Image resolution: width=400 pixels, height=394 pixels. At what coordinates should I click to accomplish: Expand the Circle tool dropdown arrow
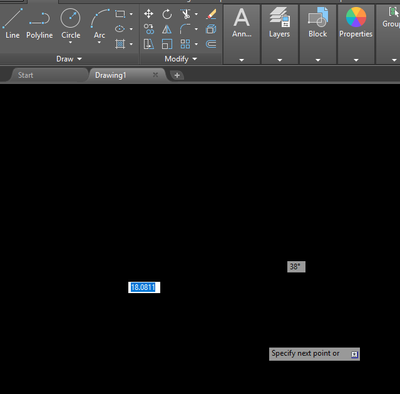point(70,43)
